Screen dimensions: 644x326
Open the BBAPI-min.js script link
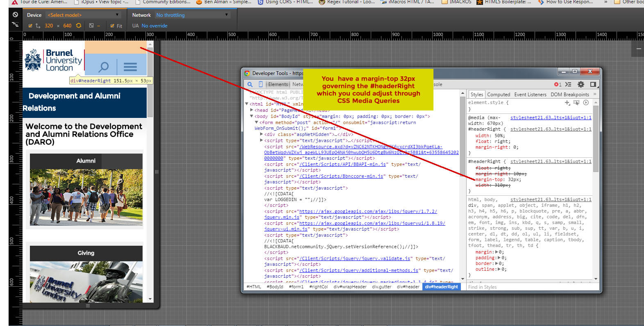(342, 164)
